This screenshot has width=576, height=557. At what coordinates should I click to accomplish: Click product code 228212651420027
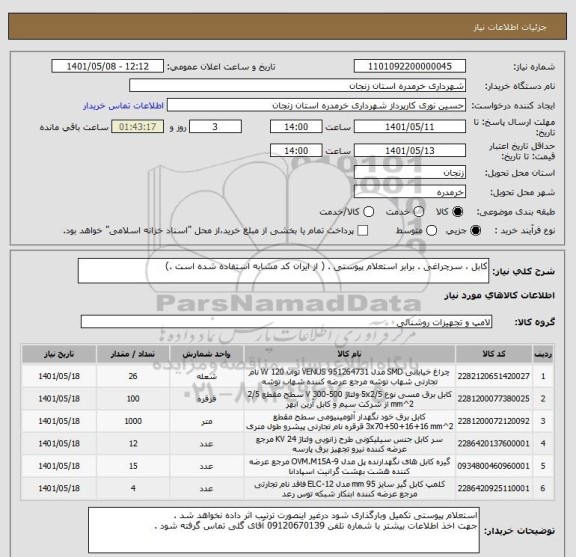pos(494,376)
